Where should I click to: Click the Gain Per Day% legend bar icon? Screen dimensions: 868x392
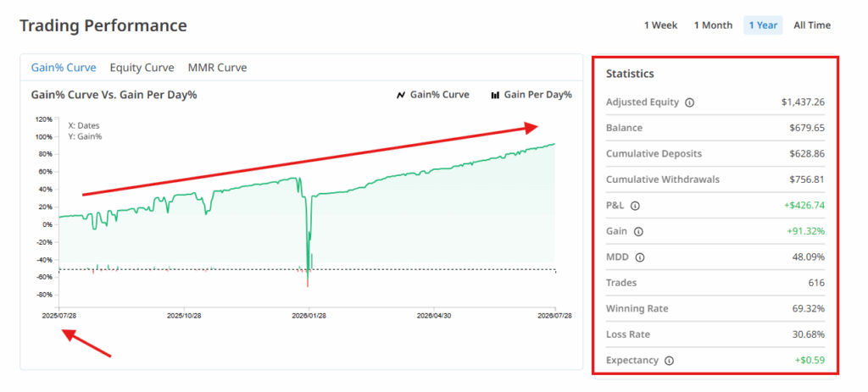pos(495,95)
